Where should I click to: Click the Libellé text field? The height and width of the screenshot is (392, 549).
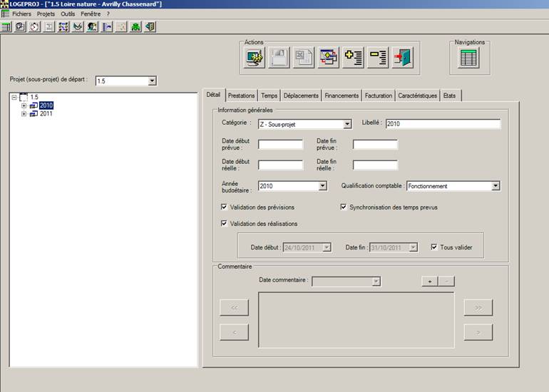point(442,125)
